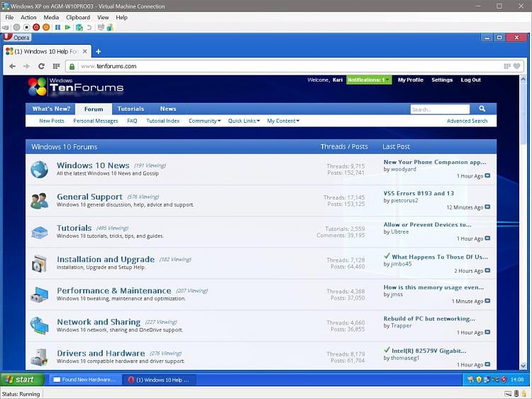Click the red Security Center alert tray icon
Screen dimensions: 532x399
click(504, 380)
